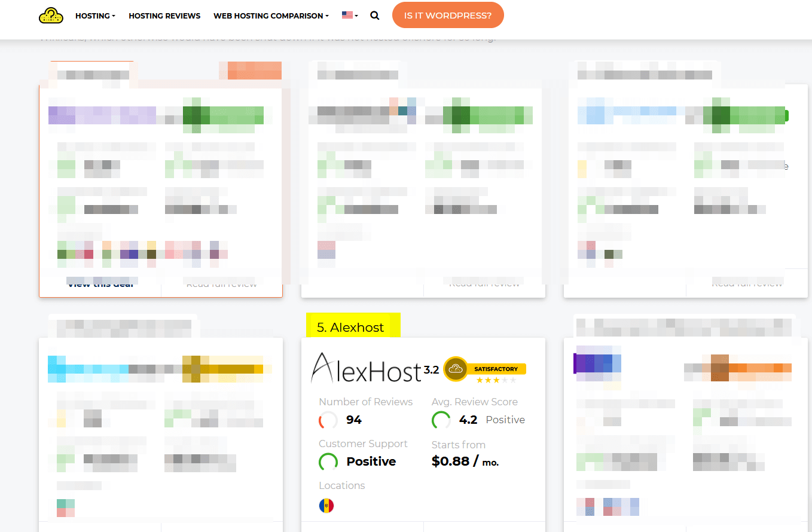Click the AlexHost logo image

tap(366, 367)
